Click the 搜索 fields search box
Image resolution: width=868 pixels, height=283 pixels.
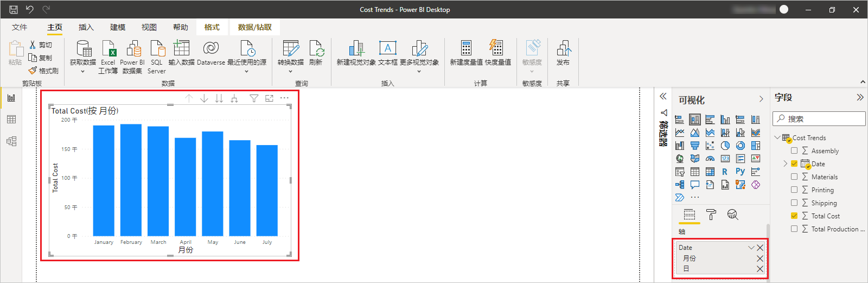(x=819, y=118)
